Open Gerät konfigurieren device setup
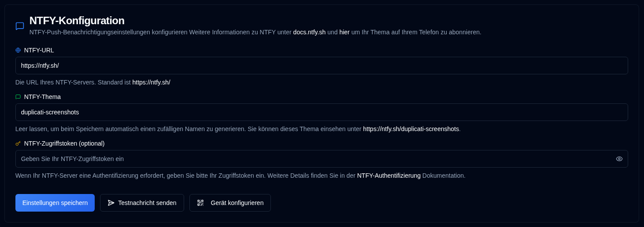The height and width of the screenshot is (227, 644). point(230,203)
